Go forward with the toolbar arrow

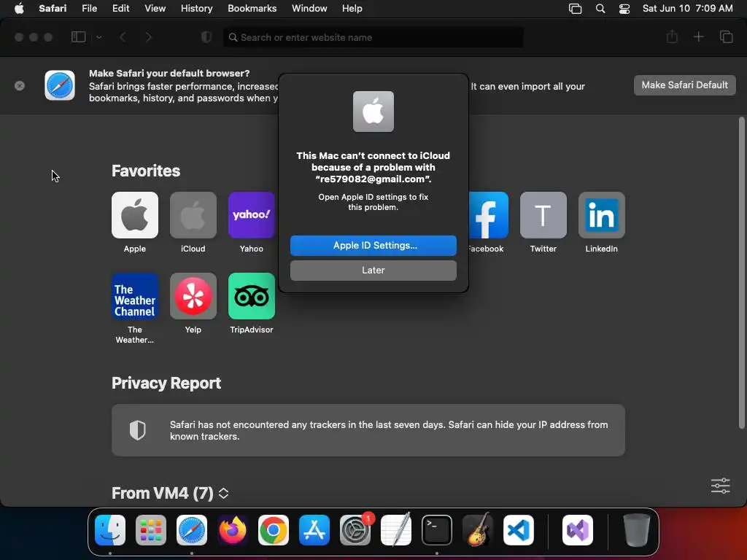(x=149, y=37)
